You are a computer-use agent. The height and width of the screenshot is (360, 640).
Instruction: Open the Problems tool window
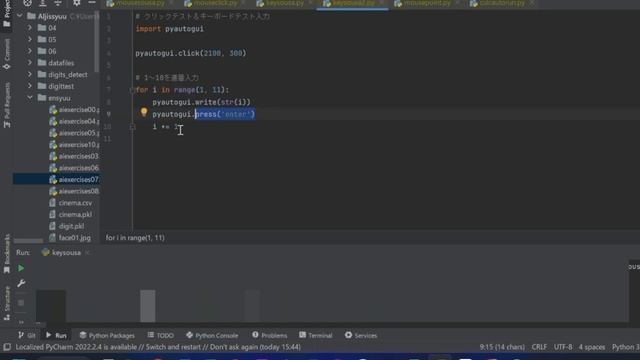click(269, 335)
